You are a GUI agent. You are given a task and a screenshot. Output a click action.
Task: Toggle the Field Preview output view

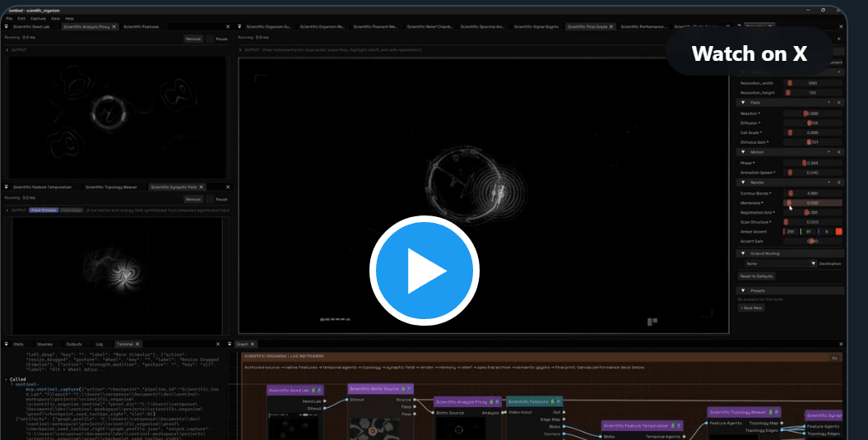coord(44,211)
